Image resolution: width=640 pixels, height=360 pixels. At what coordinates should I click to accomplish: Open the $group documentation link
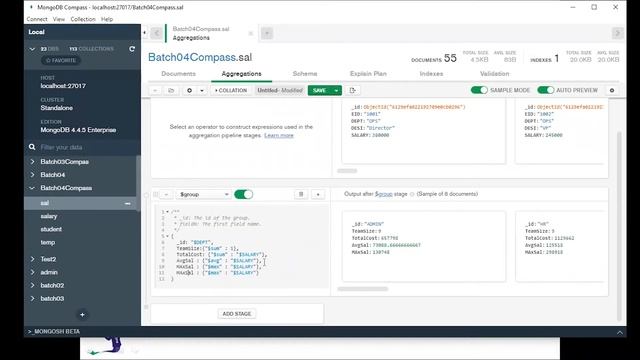383,194
